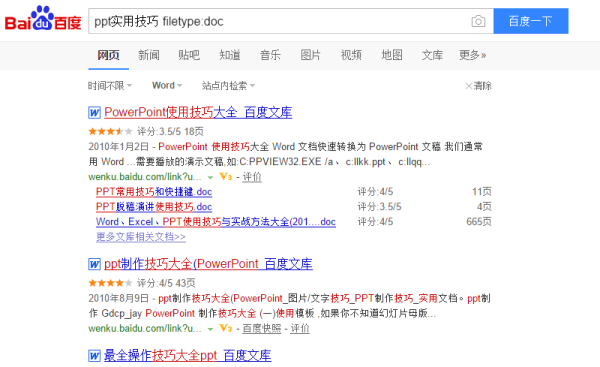Switch to the 新闻 tab

149,55
